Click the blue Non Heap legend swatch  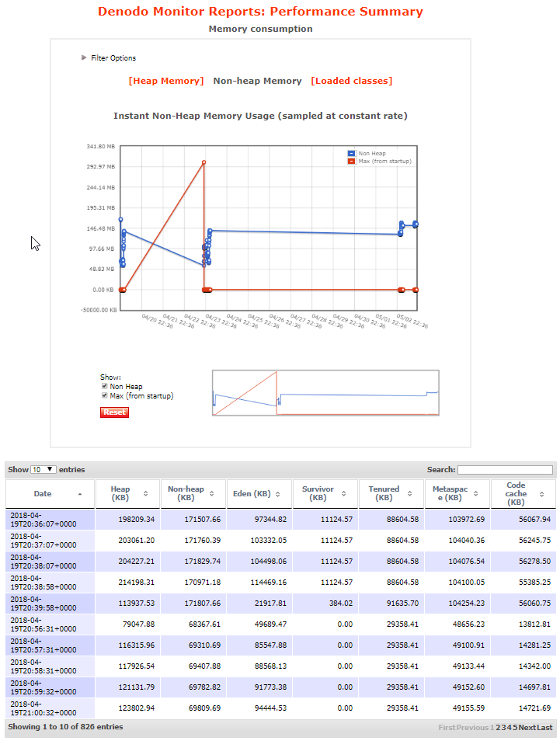coord(352,153)
